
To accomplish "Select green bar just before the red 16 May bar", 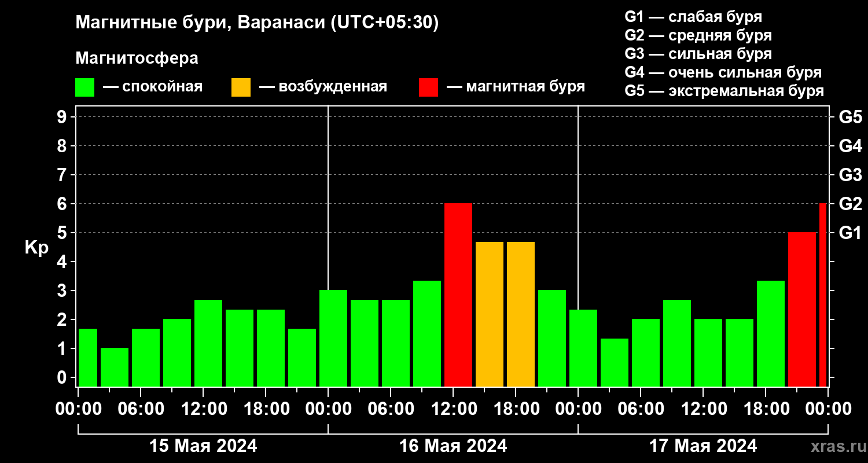I will tap(427, 334).
